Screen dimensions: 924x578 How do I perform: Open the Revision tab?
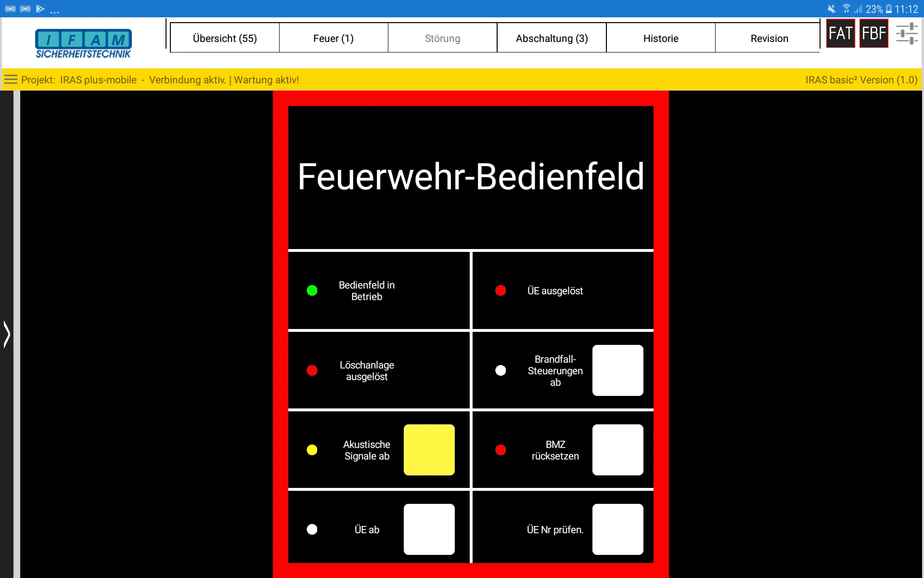tap(768, 38)
